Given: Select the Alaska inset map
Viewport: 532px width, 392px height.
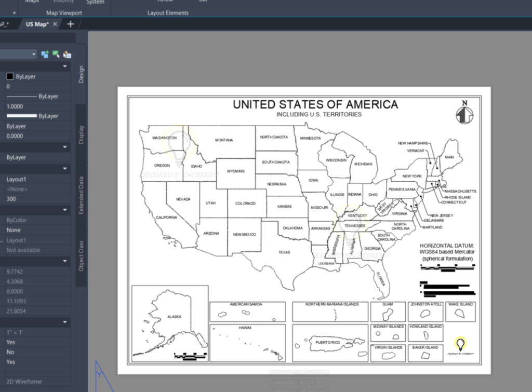Looking at the screenshot, I should point(170,323).
